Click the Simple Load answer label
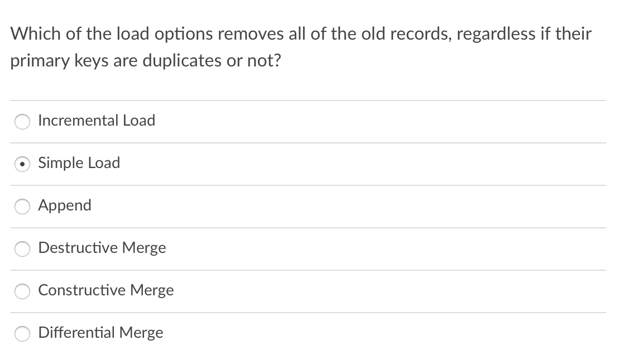The height and width of the screenshot is (364, 623). click(x=79, y=163)
